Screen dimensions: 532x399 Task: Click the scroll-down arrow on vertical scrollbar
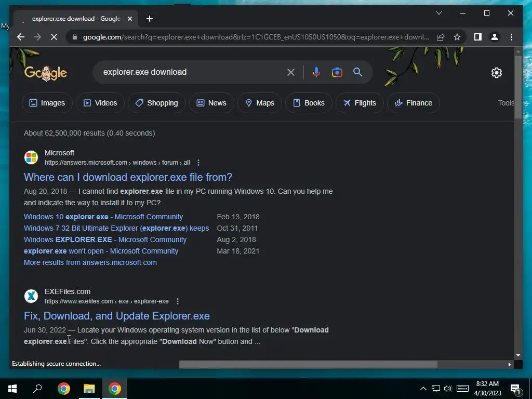pos(518,355)
